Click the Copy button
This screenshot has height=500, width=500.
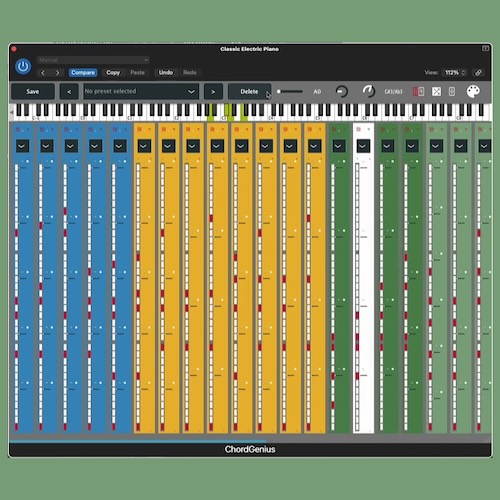tap(113, 73)
